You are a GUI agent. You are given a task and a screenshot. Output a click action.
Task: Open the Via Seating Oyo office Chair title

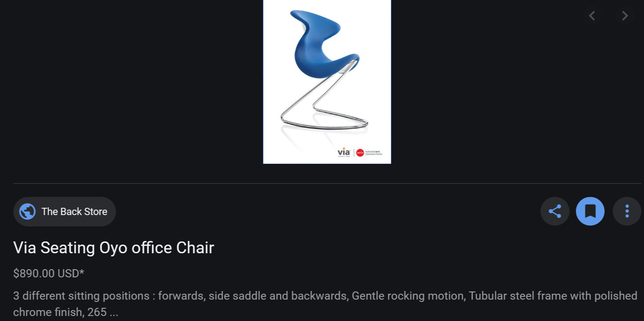[114, 248]
